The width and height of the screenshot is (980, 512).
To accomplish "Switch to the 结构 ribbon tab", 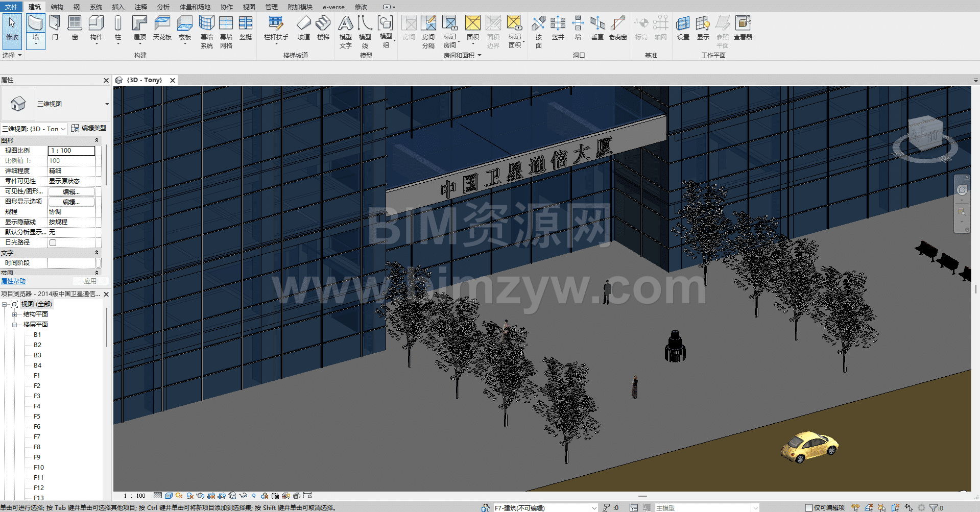I will [x=57, y=7].
